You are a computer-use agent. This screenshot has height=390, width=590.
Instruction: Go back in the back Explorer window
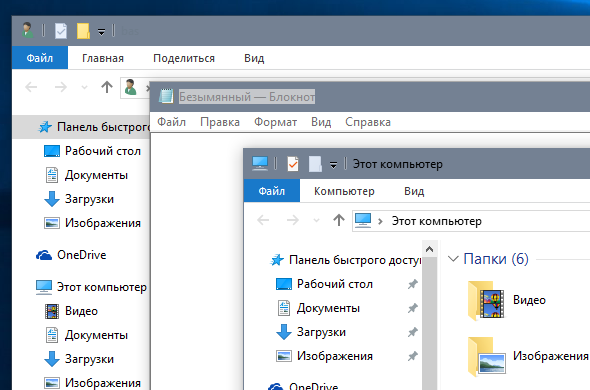[x=31, y=87]
